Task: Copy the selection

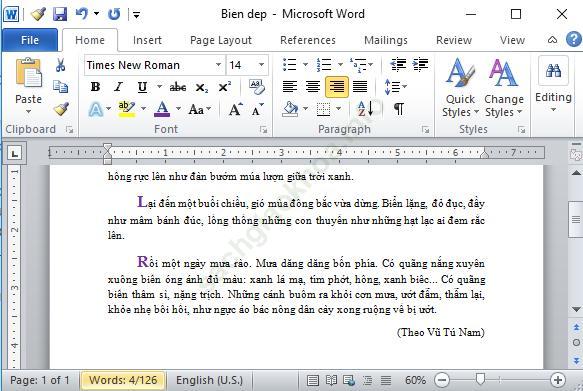Action: coord(60,87)
